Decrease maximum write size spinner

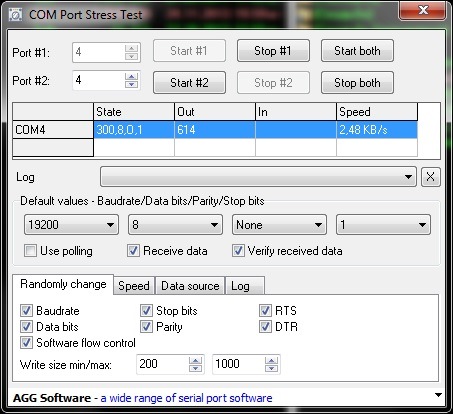click(x=271, y=368)
